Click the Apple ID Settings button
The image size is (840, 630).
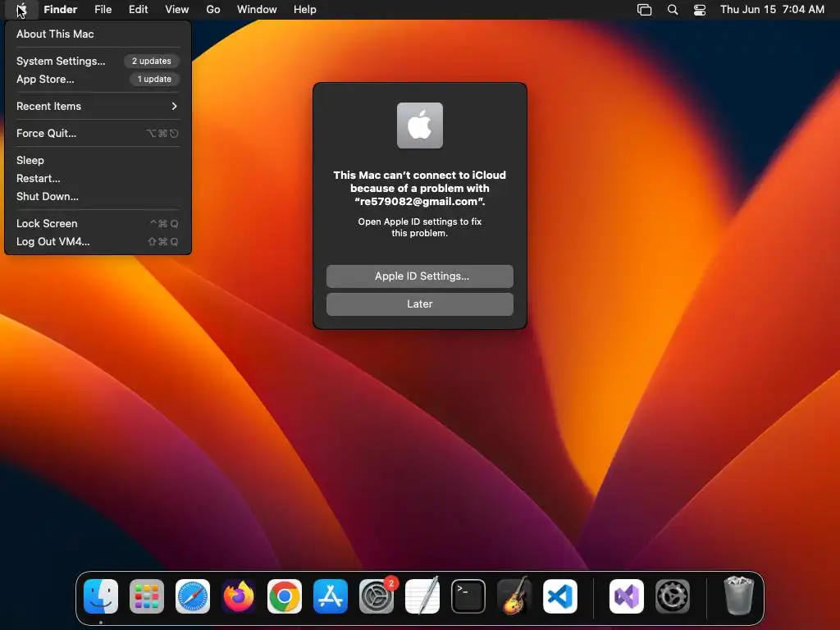(x=420, y=276)
